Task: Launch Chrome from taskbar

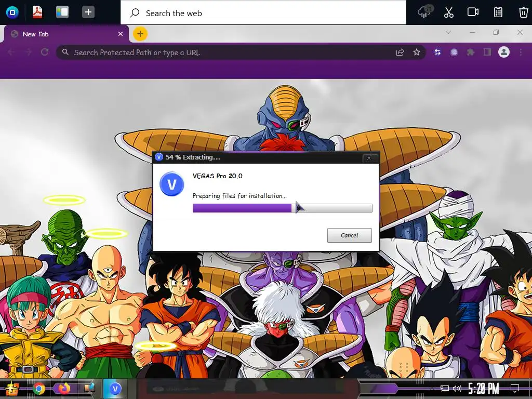Action: coord(39,389)
